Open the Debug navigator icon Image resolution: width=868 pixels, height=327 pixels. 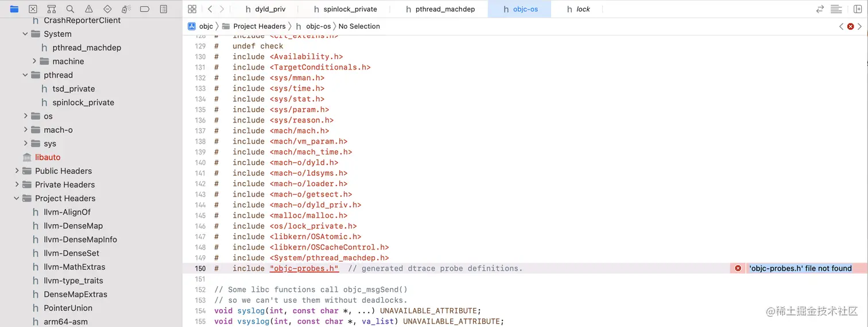tap(126, 9)
